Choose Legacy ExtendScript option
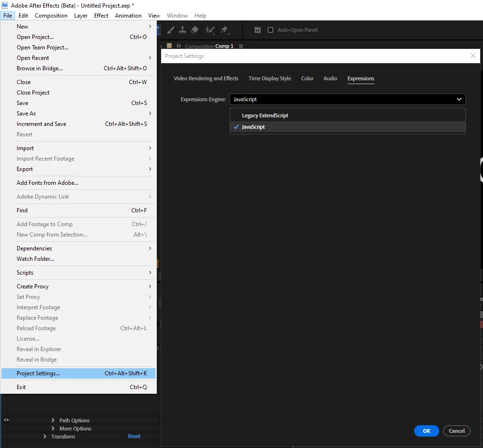Image resolution: width=483 pixels, height=448 pixels. click(348, 115)
